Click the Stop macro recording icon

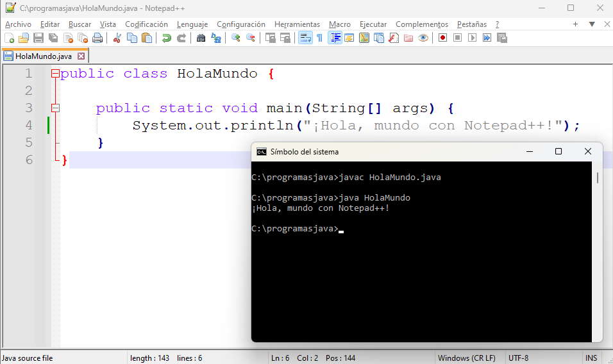(x=457, y=38)
